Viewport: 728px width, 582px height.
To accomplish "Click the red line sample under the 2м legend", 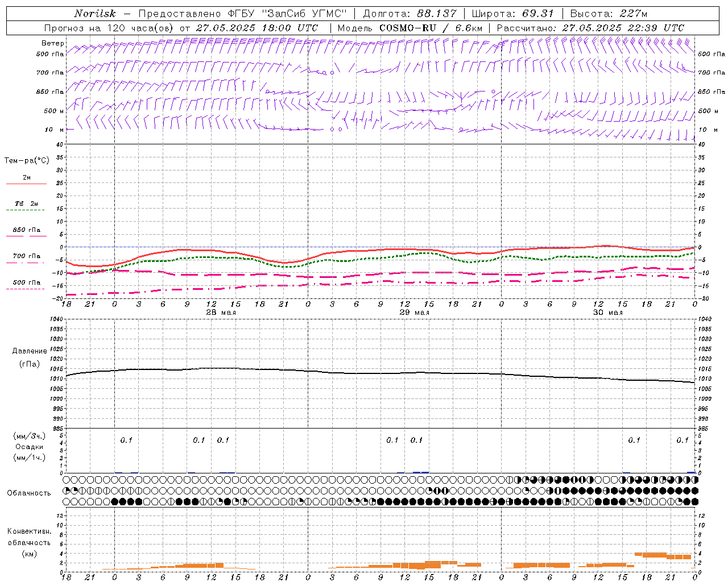I will [26, 184].
